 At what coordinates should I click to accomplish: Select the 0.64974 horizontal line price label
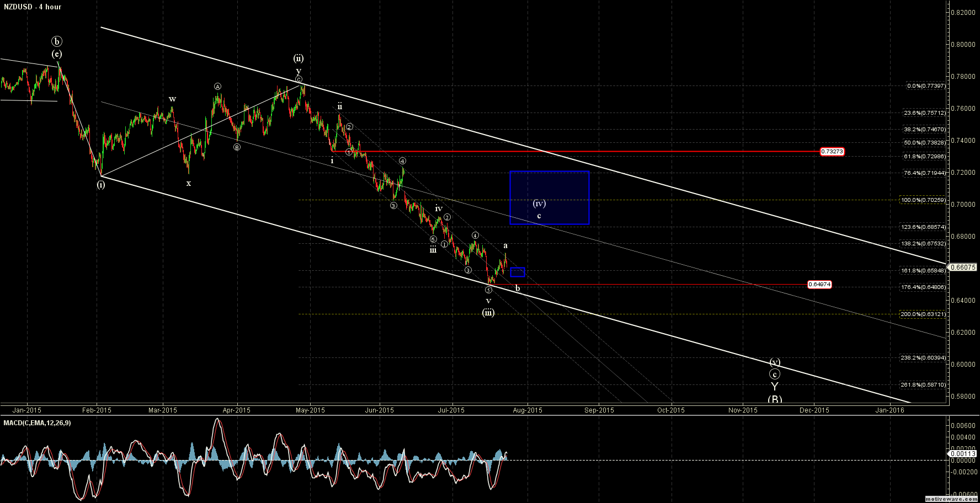point(819,285)
